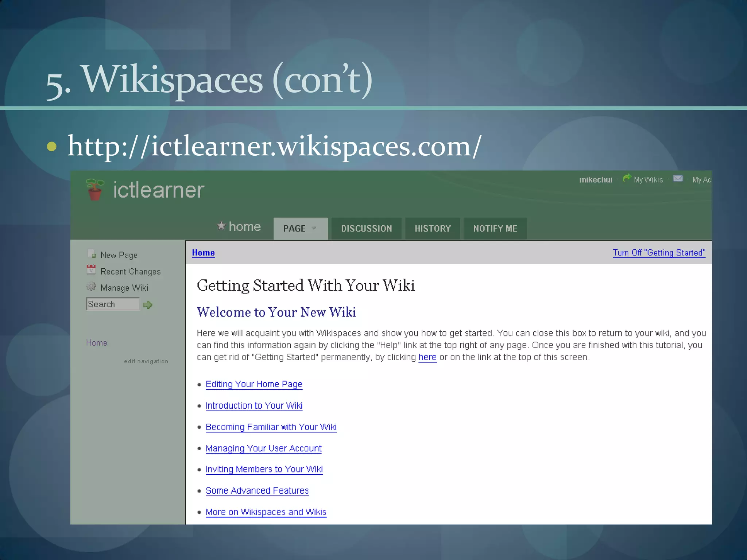Click the My Wikis link
Image resolution: width=747 pixels, height=560 pixels.
649,180
